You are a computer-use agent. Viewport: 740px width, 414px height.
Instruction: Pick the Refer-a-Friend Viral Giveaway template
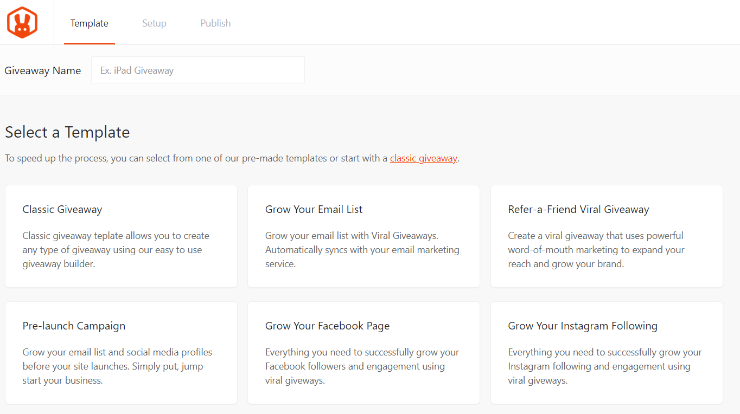[606, 236]
